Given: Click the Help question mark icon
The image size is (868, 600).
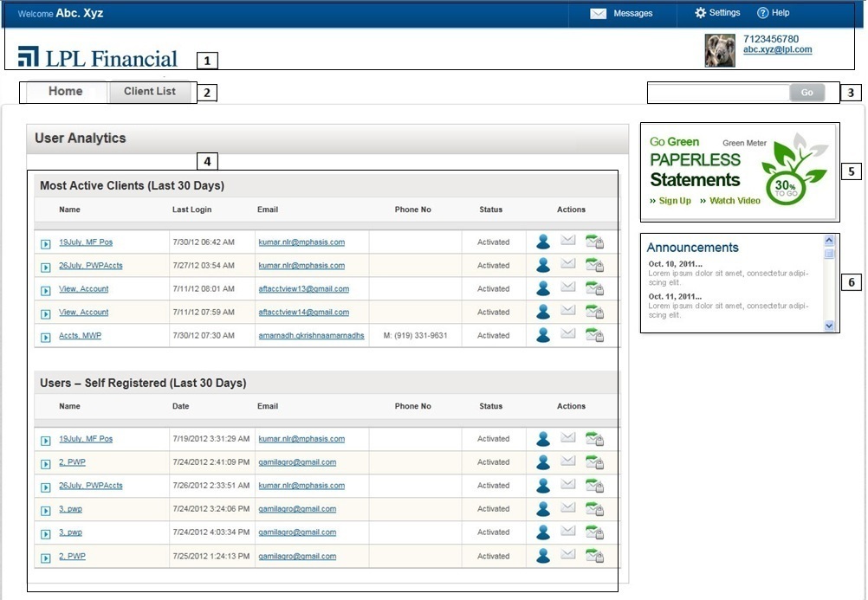Looking at the screenshot, I should [762, 13].
